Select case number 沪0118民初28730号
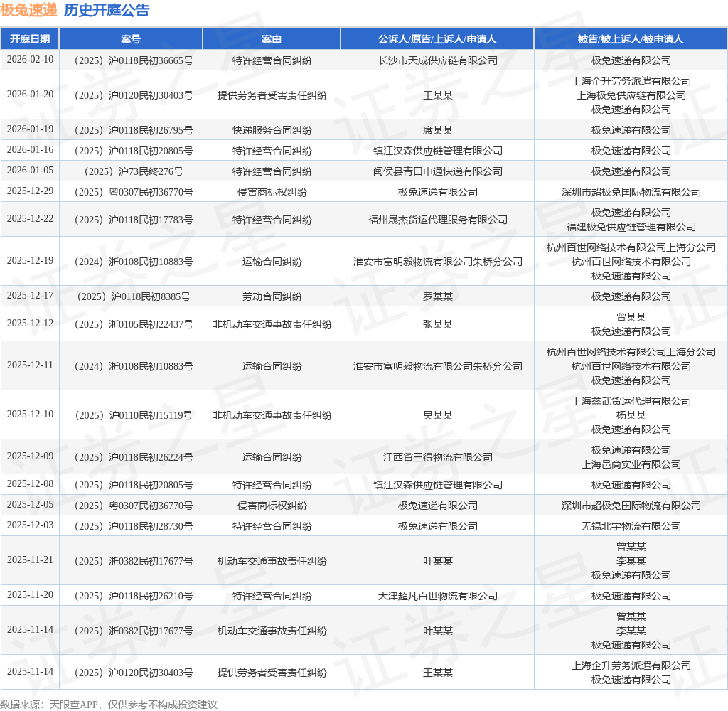This screenshot has height=711, width=728. pos(134,525)
